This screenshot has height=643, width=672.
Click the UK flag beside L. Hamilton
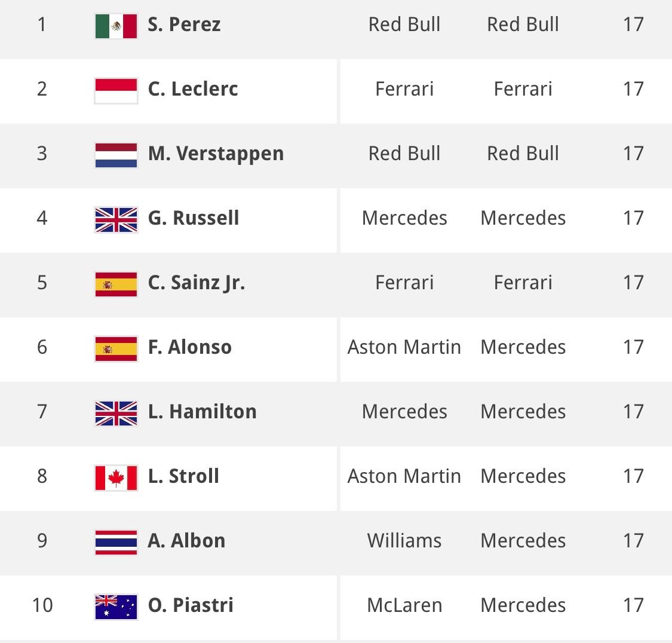tap(116, 413)
